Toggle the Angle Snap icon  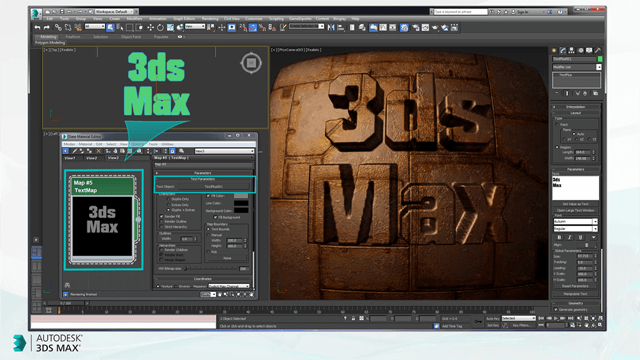tap(253, 27)
